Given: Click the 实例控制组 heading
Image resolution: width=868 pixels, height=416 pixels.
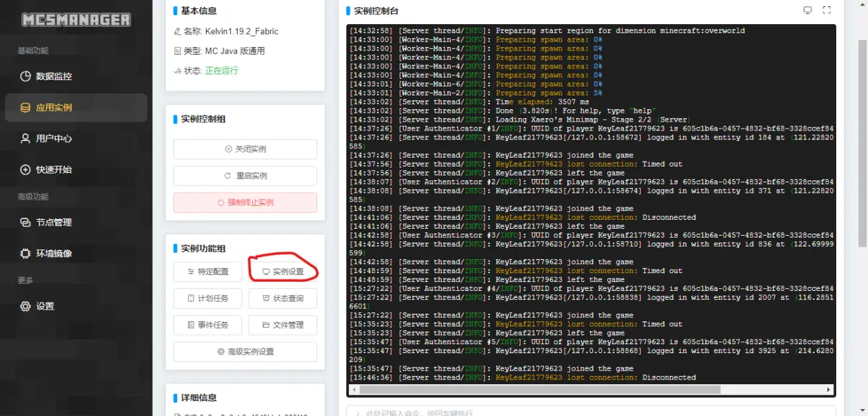Looking at the screenshot, I should 203,119.
